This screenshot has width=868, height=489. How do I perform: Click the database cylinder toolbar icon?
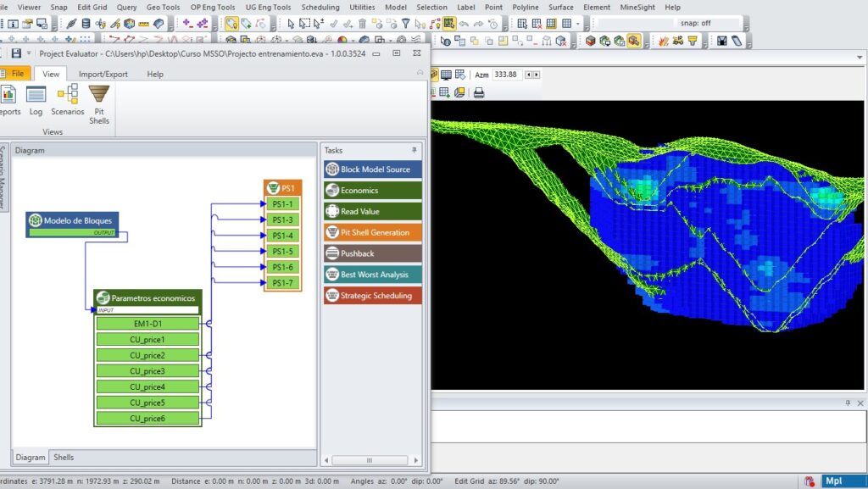[x=86, y=23]
